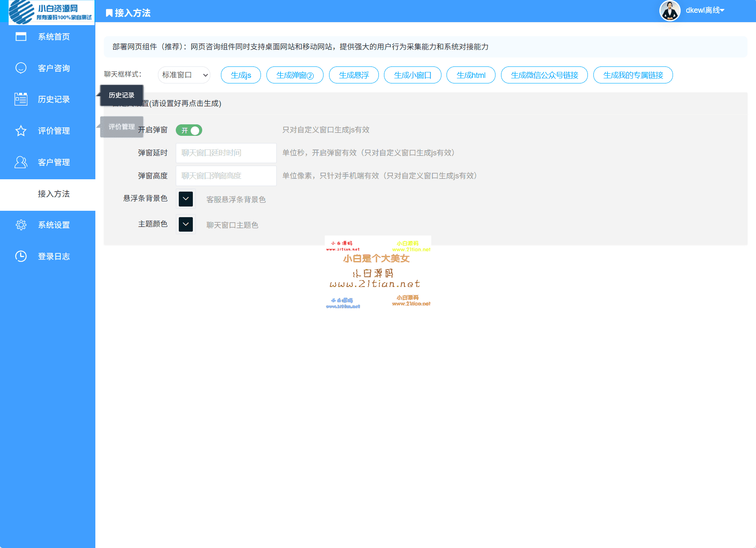View 登录日志 via the clock icon

coord(21,256)
